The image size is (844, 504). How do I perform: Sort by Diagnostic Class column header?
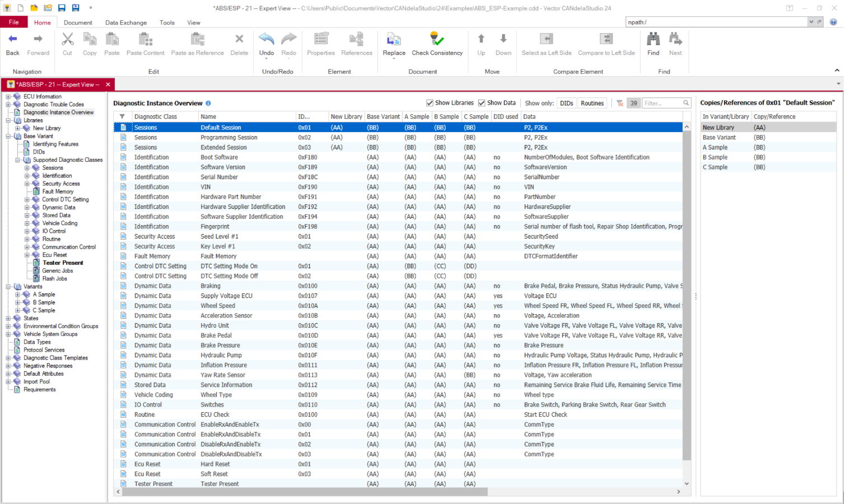pyautogui.click(x=165, y=116)
